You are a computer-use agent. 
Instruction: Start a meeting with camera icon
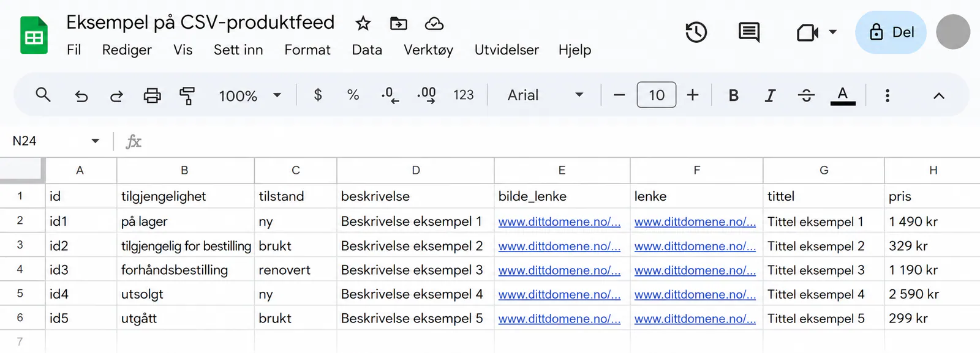(x=807, y=32)
